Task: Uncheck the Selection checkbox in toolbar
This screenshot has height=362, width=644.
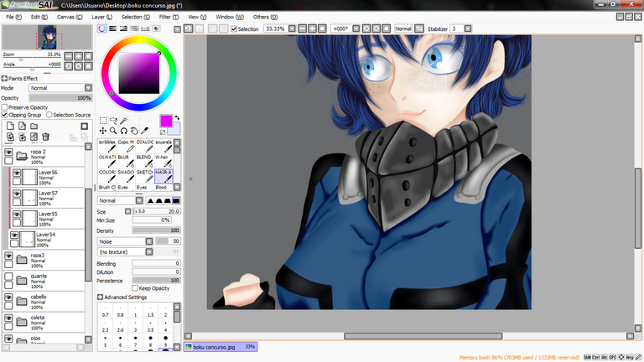Action: 234,28
